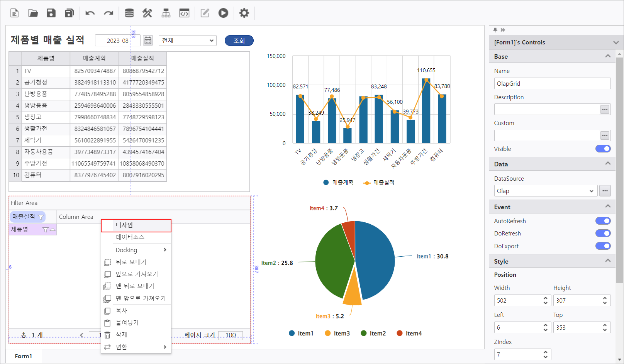The width and height of the screenshot is (624, 364).
Task: Run preview with play icon
Action: 223,13
